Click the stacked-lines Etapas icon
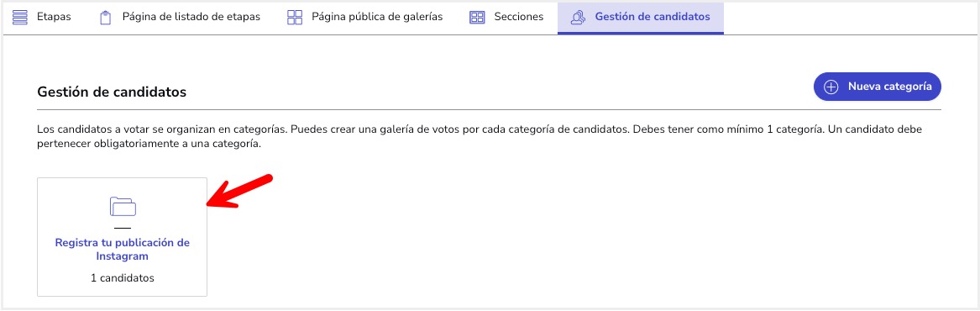The height and width of the screenshot is (311, 980). tap(20, 18)
